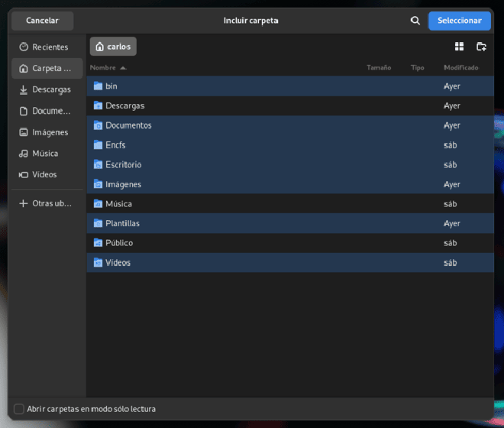This screenshot has height=428, width=504.
Task: Select the Público folder name
Action: (119, 243)
